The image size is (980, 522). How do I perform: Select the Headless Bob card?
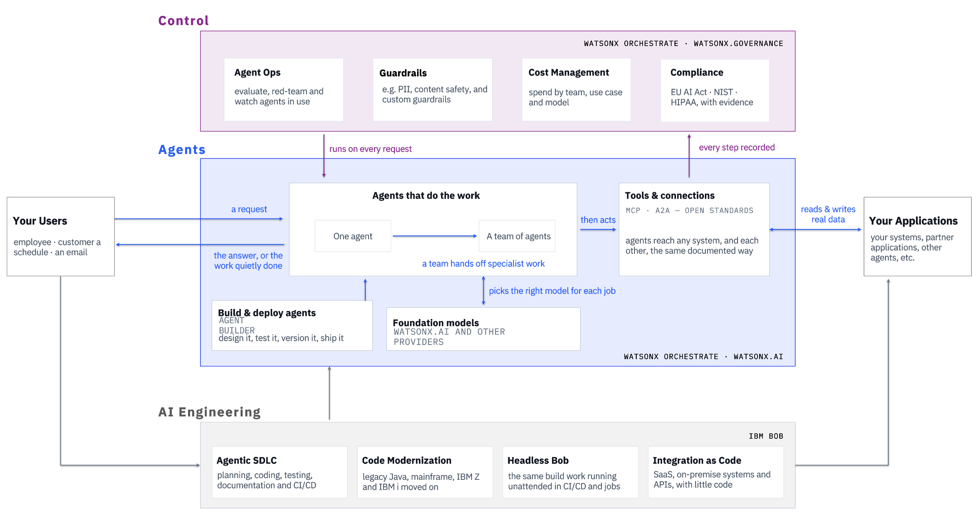coord(570,472)
